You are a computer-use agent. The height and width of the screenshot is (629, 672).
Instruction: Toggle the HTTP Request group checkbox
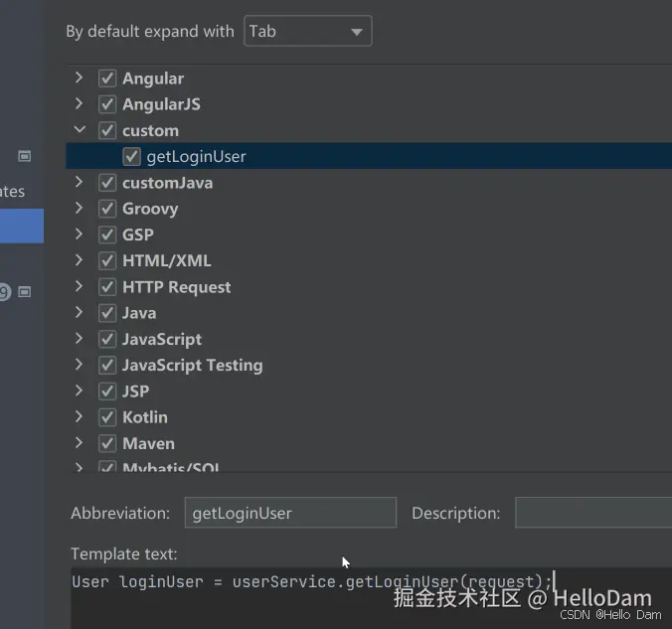tap(107, 287)
